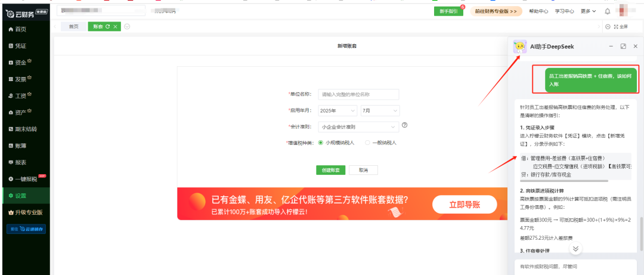Click the line 贷：银行存款/库存现金
Viewport: 644px width, 275px height.
(x=546, y=174)
